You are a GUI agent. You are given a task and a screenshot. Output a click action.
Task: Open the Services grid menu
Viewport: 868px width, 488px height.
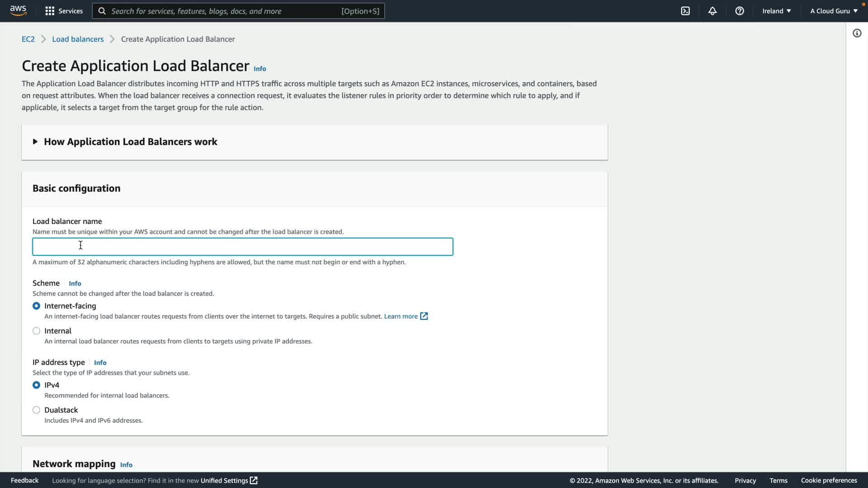coord(50,11)
